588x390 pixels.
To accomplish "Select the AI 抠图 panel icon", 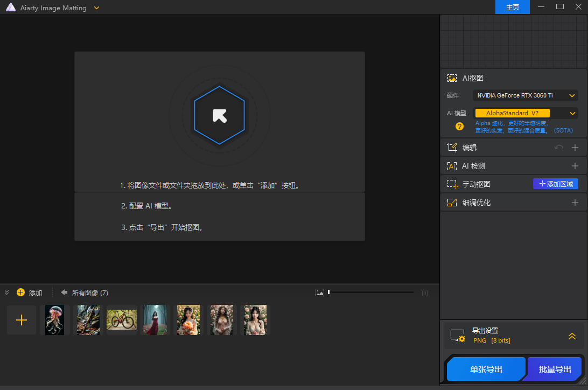I will point(451,78).
